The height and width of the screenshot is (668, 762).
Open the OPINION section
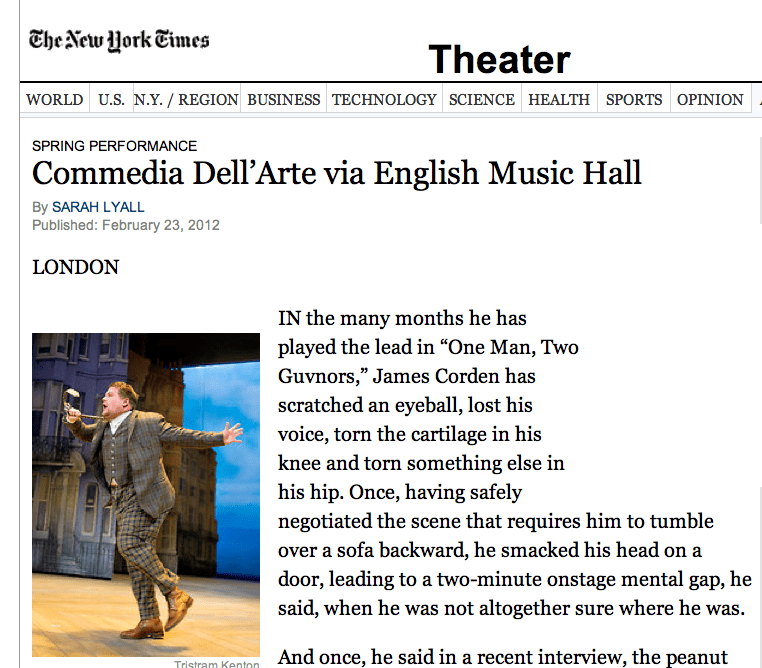[x=710, y=99]
